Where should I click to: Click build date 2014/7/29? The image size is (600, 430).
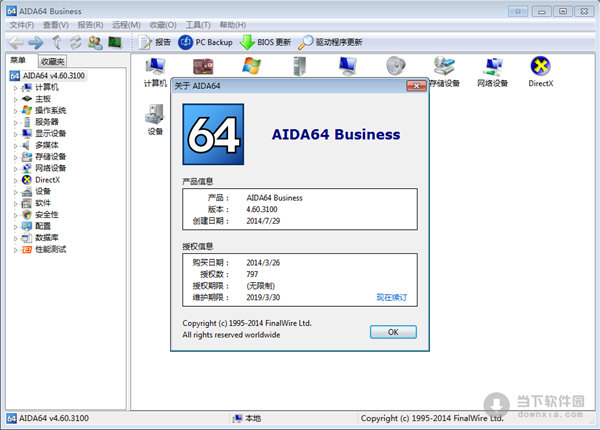tap(263, 221)
